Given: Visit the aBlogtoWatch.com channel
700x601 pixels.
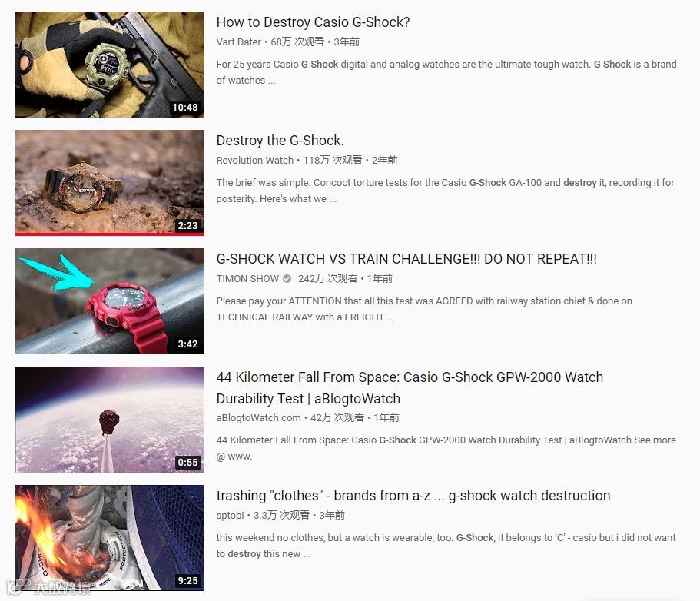Looking at the screenshot, I should (x=258, y=417).
